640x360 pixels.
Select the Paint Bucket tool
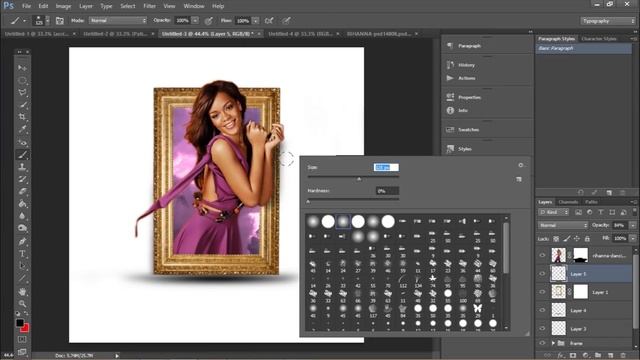(22, 204)
